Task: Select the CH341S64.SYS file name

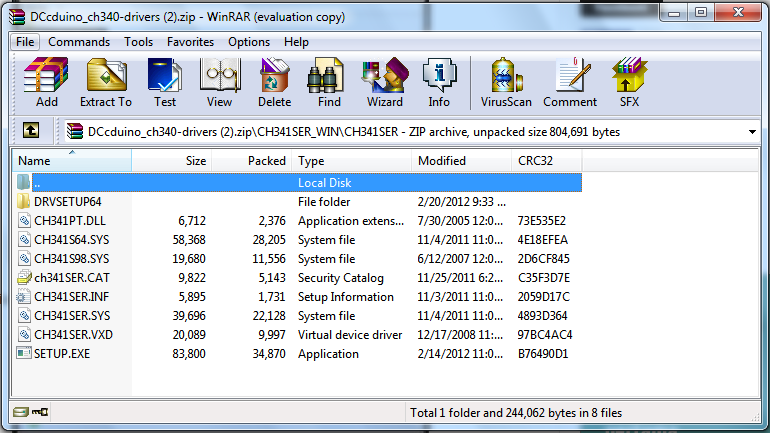Action: click(x=72, y=240)
